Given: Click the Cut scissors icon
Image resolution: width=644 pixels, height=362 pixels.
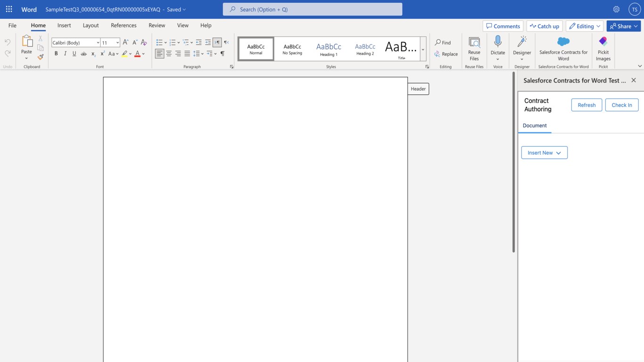Looking at the screenshot, I should point(41,38).
